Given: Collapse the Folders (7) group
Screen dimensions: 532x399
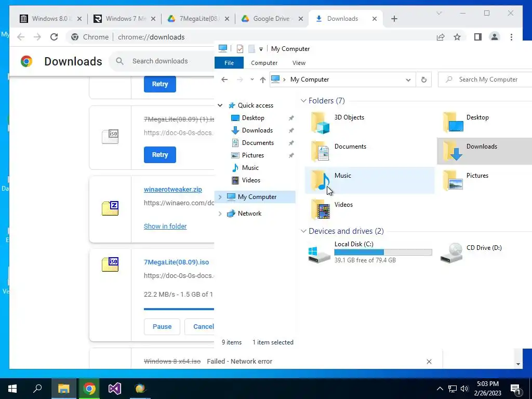Looking at the screenshot, I should pos(303,101).
